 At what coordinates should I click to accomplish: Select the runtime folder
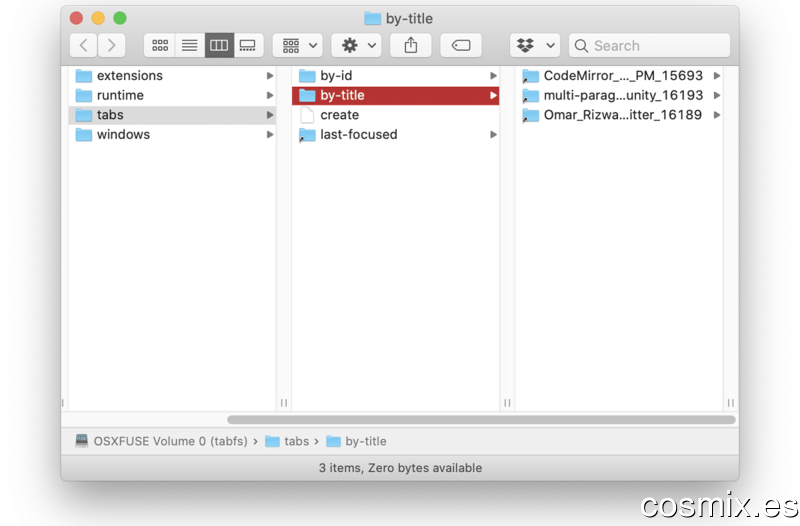[x=172, y=95]
